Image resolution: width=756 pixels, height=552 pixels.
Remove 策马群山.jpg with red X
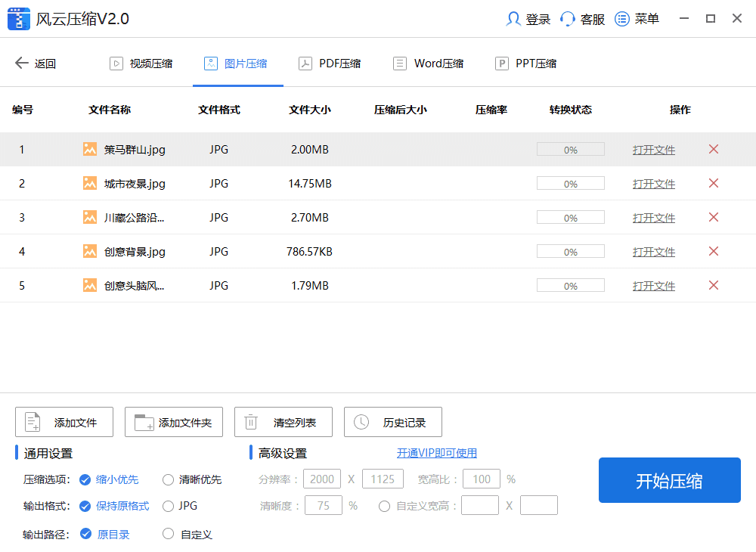[x=713, y=150]
